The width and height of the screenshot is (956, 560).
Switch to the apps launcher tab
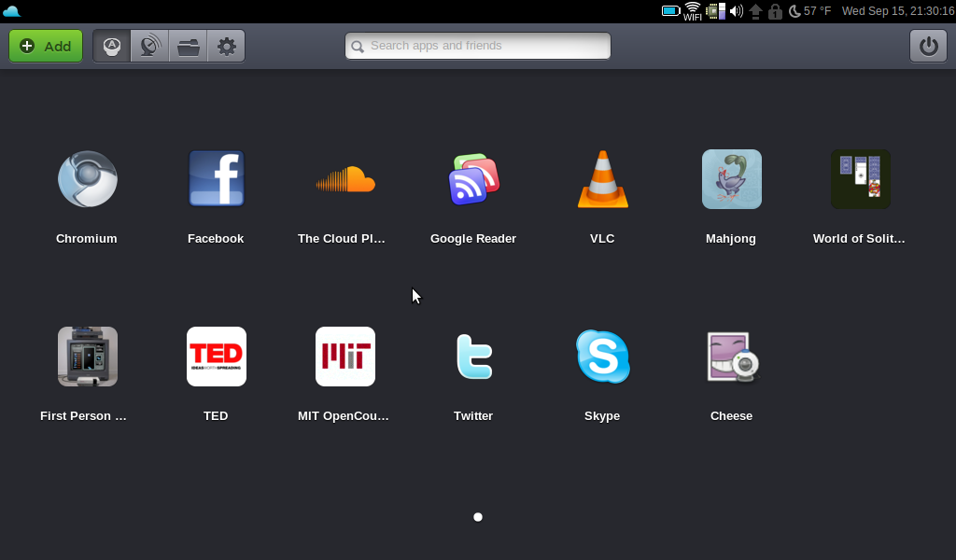pos(112,46)
